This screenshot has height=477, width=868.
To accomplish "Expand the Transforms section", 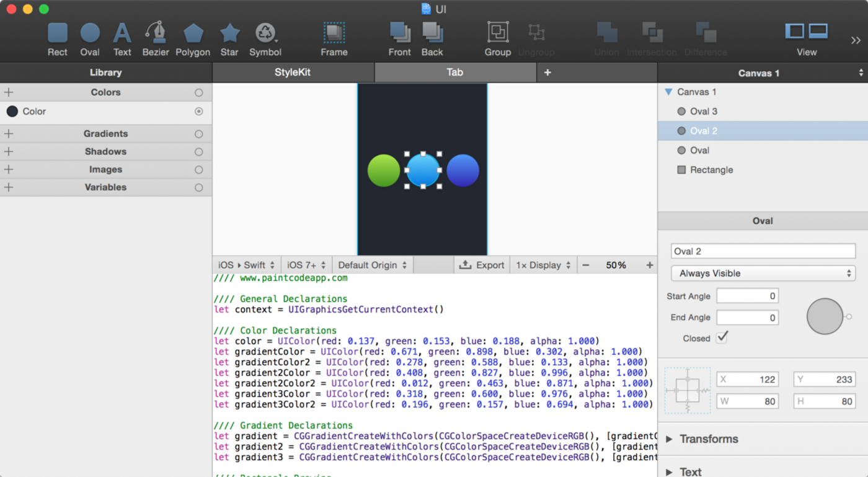I will [669, 439].
